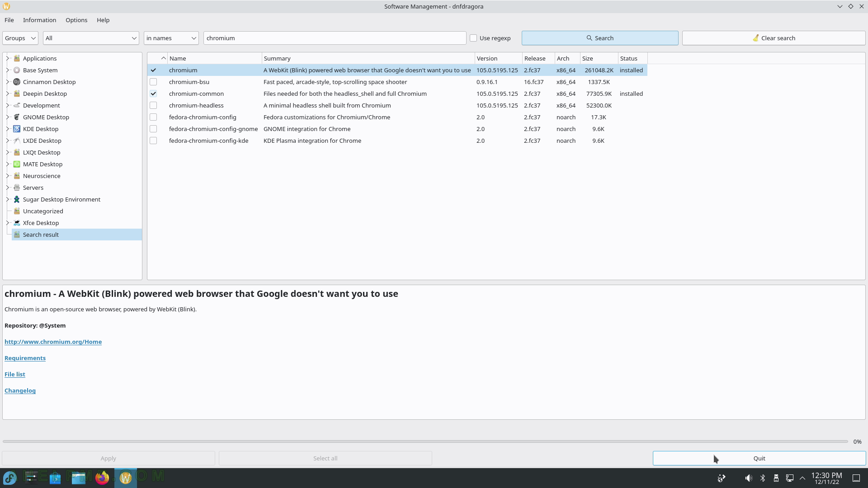Click the MATE Desktop group icon
The width and height of the screenshot is (868, 488).
coord(17,164)
